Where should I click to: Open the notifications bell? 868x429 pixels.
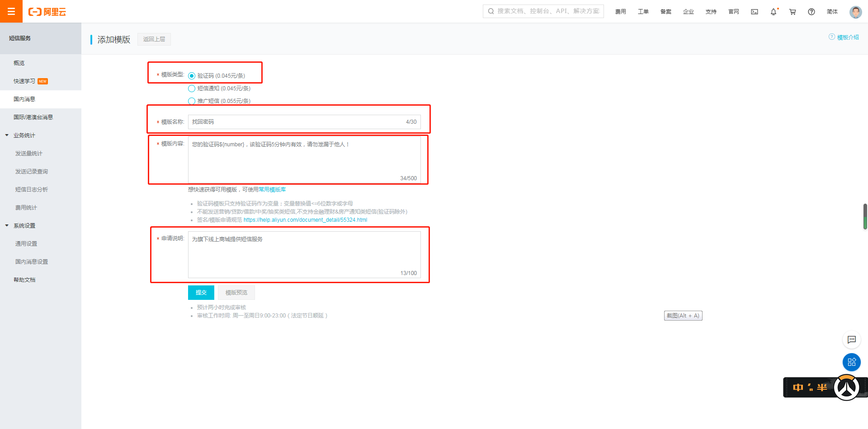click(774, 12)
